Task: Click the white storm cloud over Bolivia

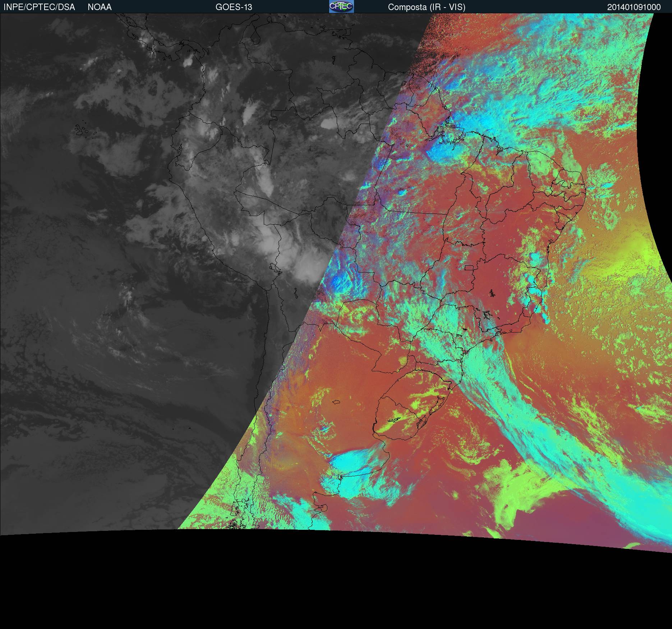Action: click(305, 266)
